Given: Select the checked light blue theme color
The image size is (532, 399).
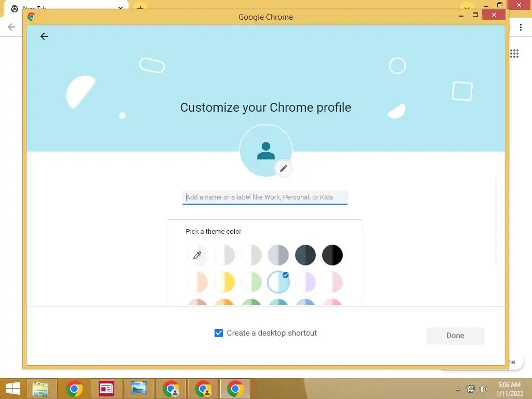Looking at the screenshot, I should [278, 282].
